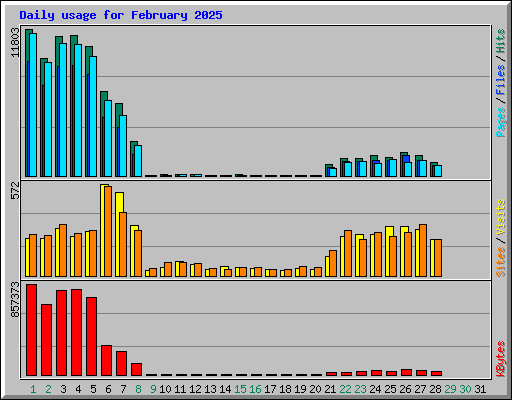Click day 13 on the x-axis

210,389
